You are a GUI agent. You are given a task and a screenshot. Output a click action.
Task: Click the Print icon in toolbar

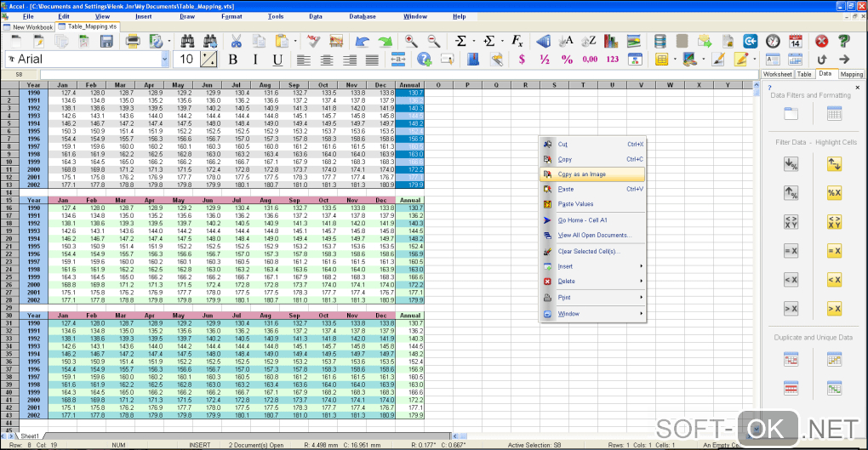[x=132, y=41]
